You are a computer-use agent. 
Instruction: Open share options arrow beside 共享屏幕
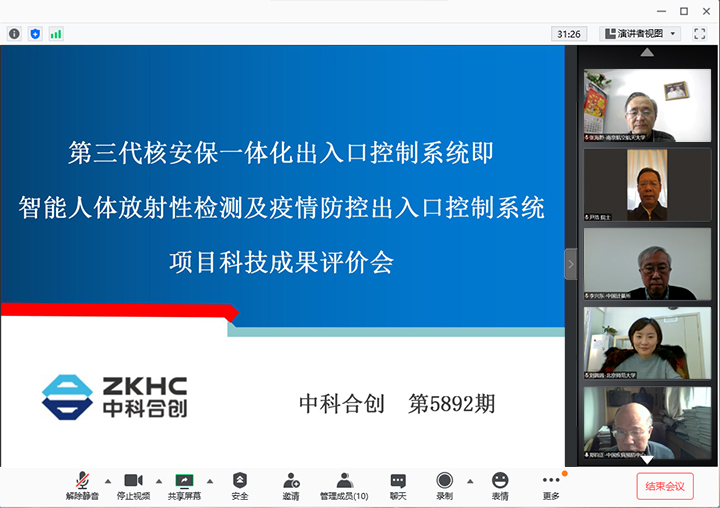point(210,481)
